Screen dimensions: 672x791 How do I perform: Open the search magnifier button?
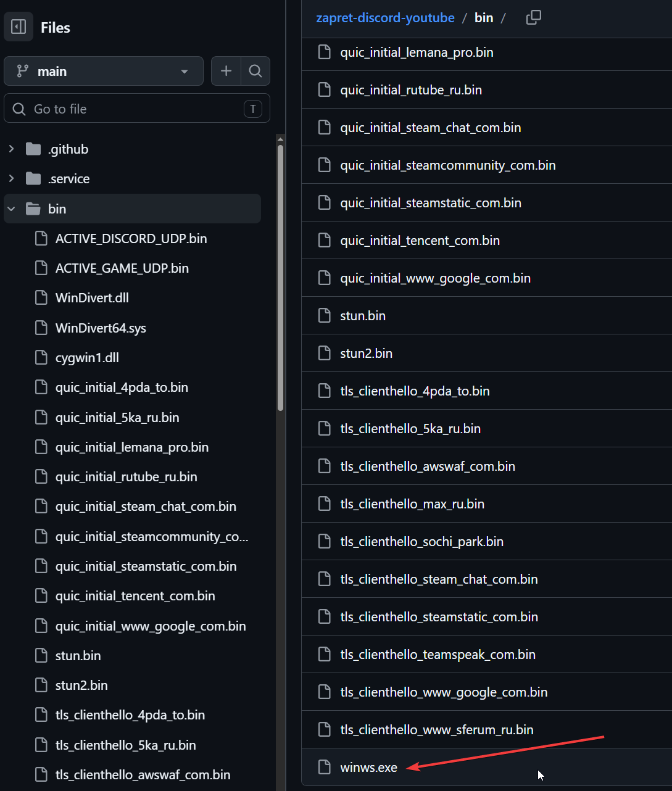255,71
